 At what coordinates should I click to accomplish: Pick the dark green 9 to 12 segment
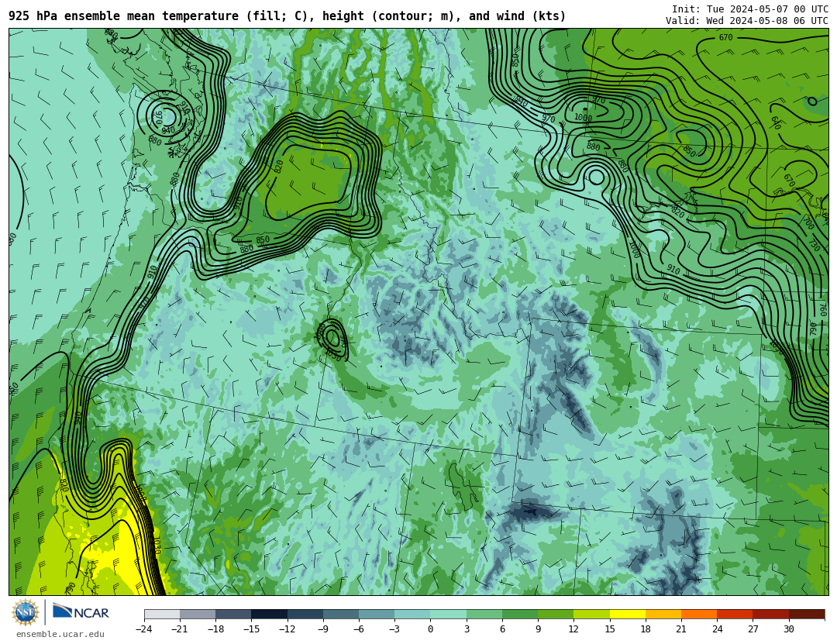[x=556, y=614]
